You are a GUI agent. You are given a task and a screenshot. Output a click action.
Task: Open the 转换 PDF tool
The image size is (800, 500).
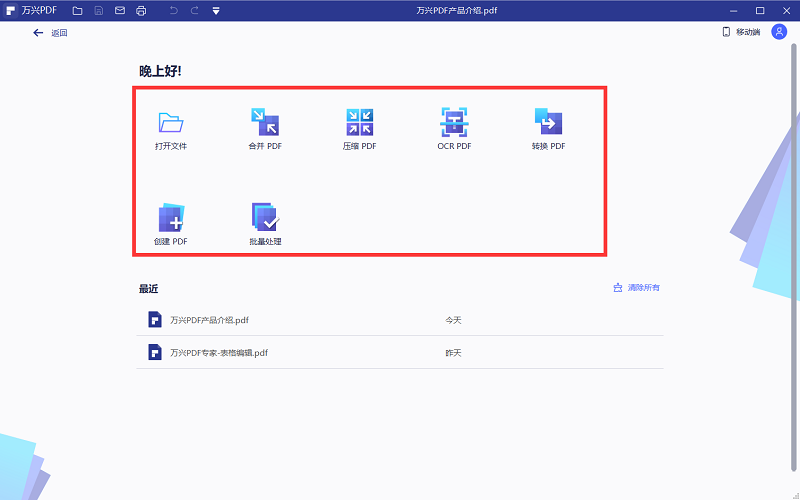(x=548, y=129)
